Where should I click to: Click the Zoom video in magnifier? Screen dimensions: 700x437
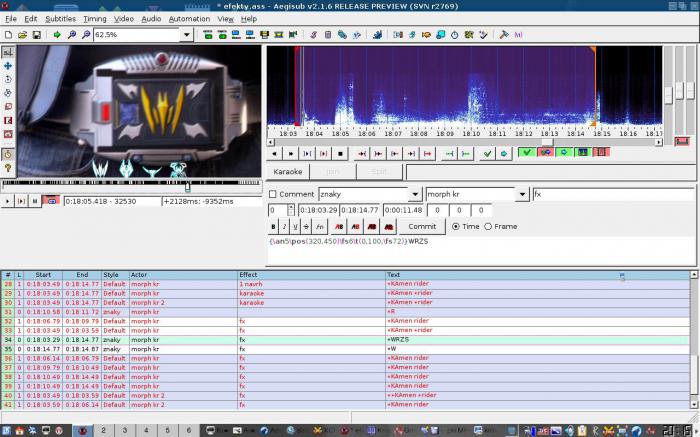tap(71, 34)
